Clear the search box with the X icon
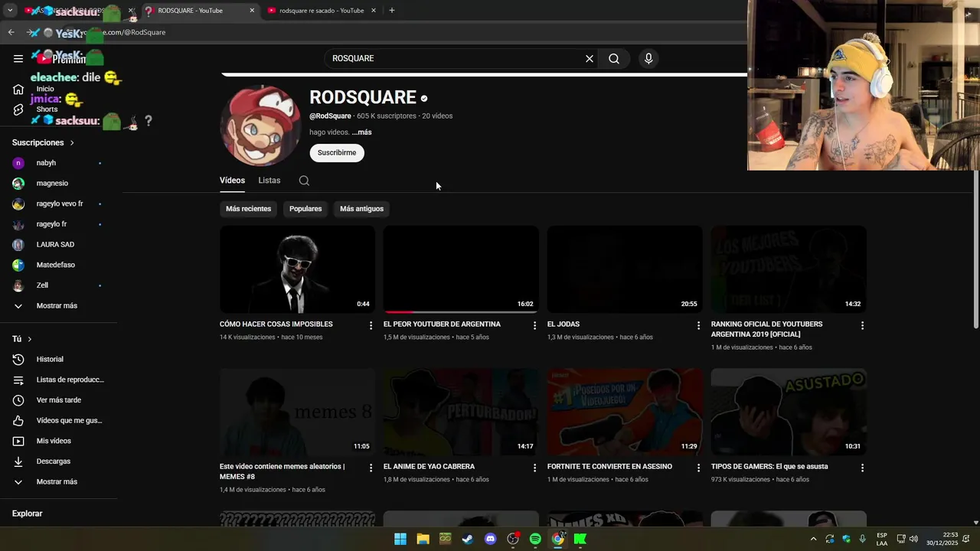980x551 pixels. (x=590, y=58)
